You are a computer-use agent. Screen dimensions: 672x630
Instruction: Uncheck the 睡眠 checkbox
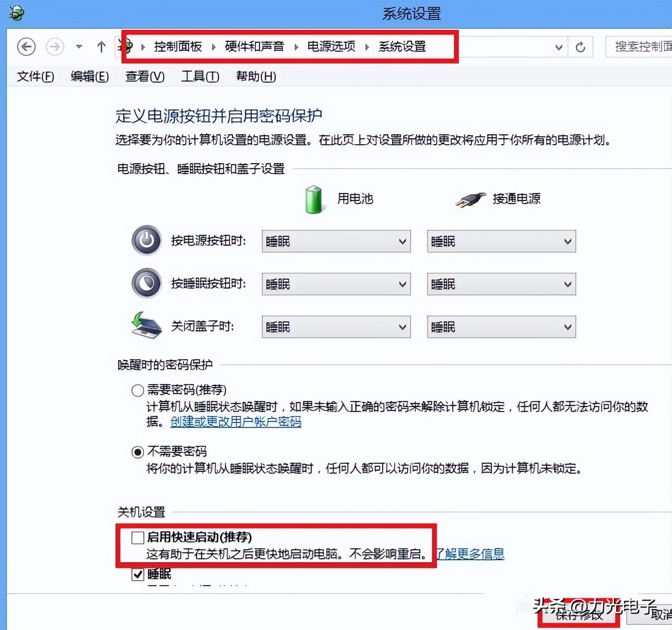click(x=137, y=574)
